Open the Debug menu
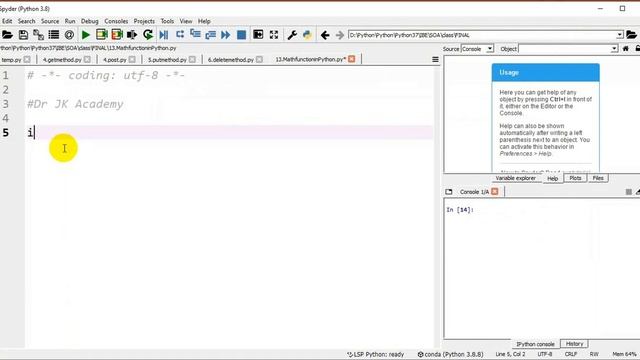Image resolution: width=640 pixels, height=360 pixels. point(89,21)
